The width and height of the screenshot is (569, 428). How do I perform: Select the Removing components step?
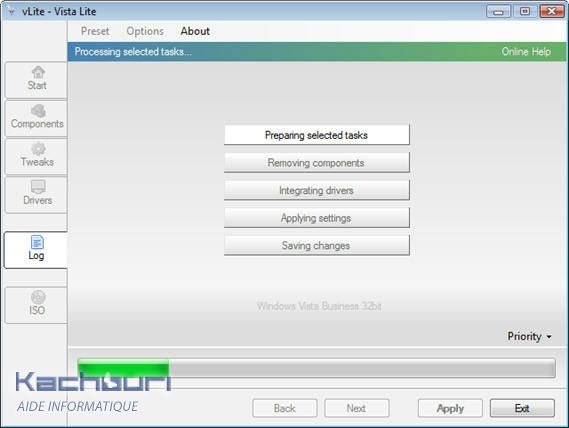pyautogui.click(x=316, y=163)
